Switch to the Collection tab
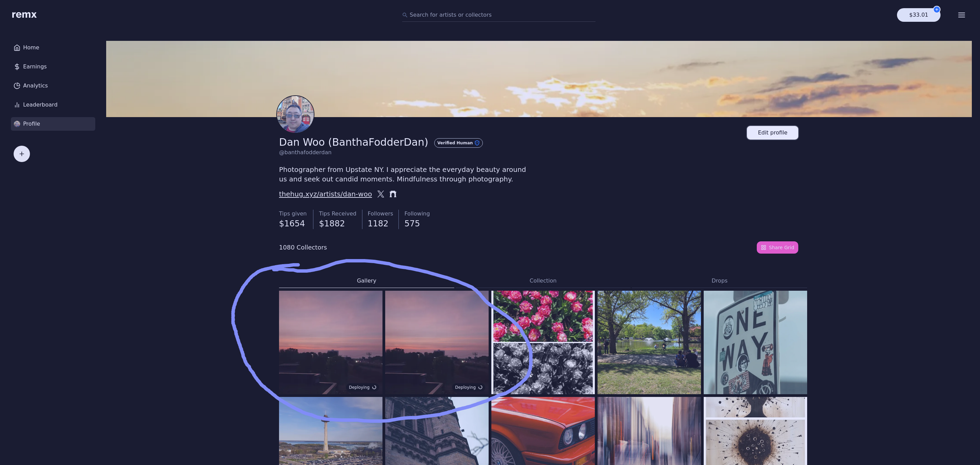Screen dimensions: 980x465 [542, 280]
